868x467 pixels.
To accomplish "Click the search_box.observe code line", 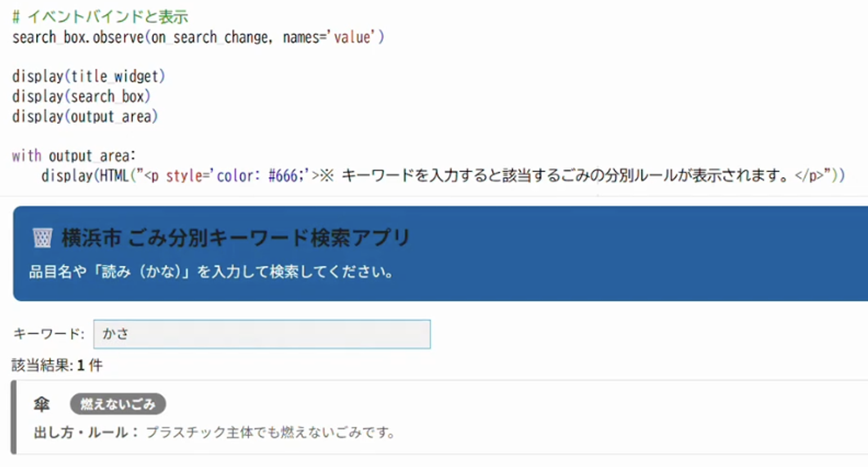I will (x=198, y=37).
